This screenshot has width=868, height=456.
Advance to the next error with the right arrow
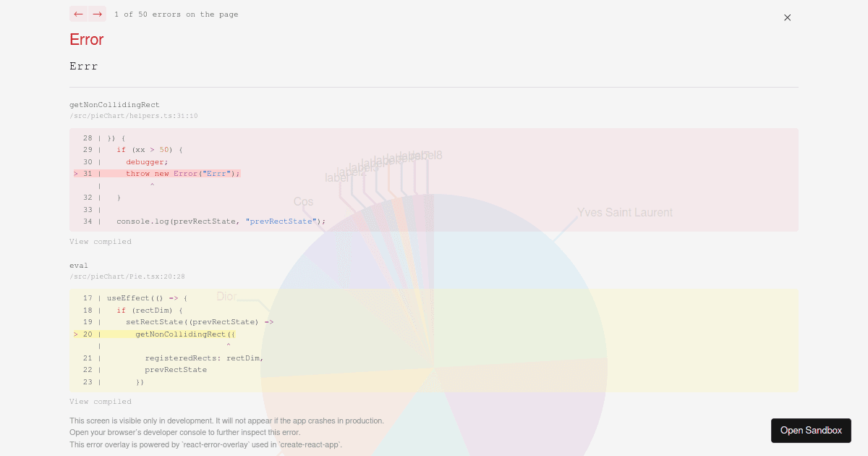(x=96, y=14)
